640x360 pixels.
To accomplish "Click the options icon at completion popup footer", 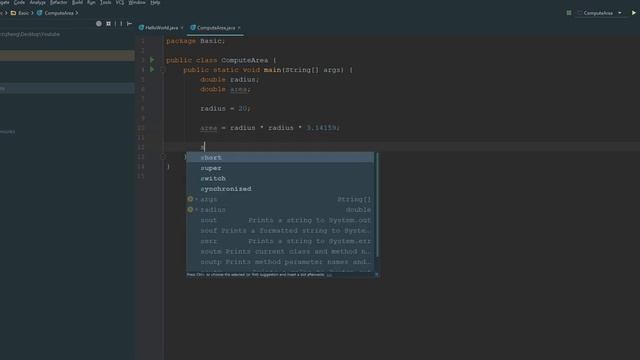I will coord(376,275).
